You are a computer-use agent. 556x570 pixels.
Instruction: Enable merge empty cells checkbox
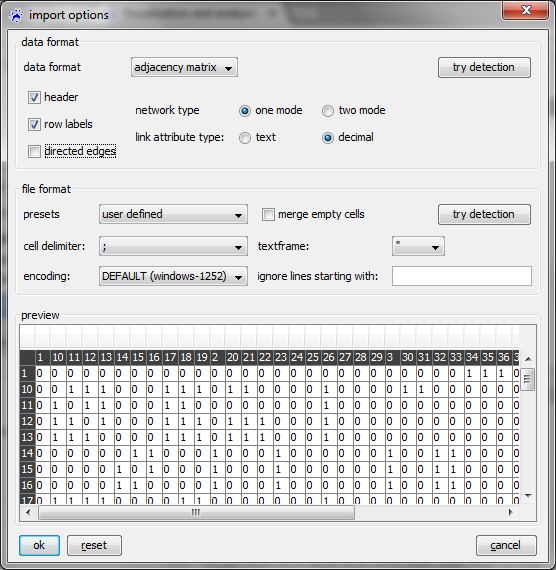point(268,214)
